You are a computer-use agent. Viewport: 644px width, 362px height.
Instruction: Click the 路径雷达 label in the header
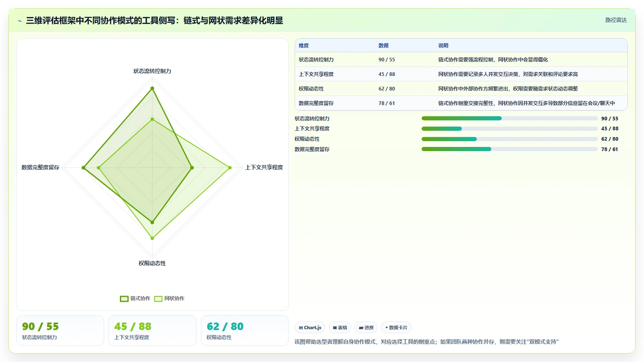(x=616, y=20)
